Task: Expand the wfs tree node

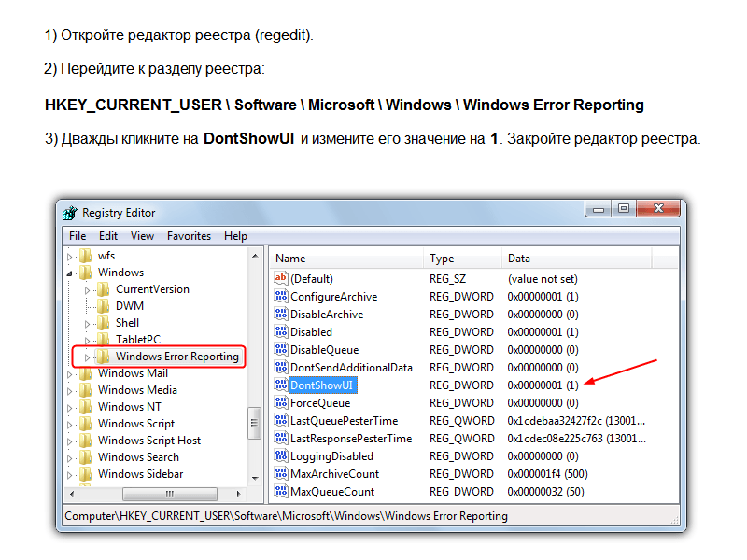Action: tap(69, 258)
